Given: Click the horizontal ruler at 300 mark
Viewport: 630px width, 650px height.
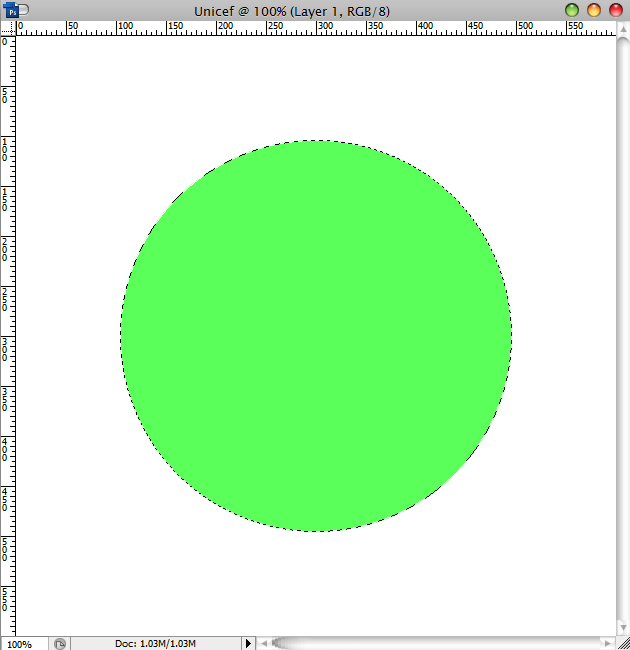Looking at the screenshot, I should pos(325,27).
